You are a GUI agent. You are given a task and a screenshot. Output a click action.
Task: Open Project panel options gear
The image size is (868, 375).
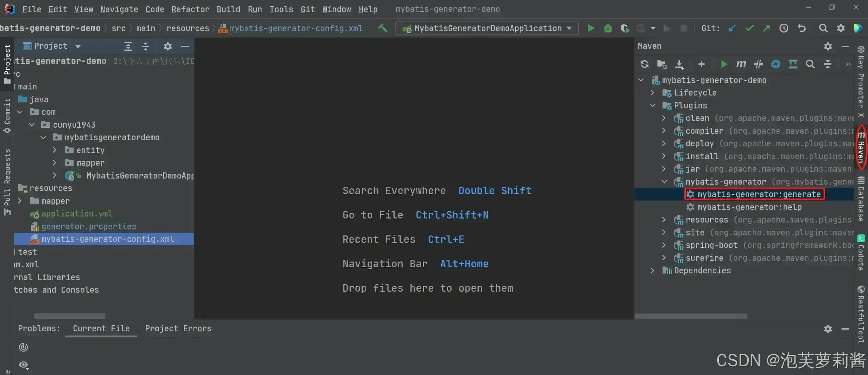pyautogui.click(x=167, y=46)
